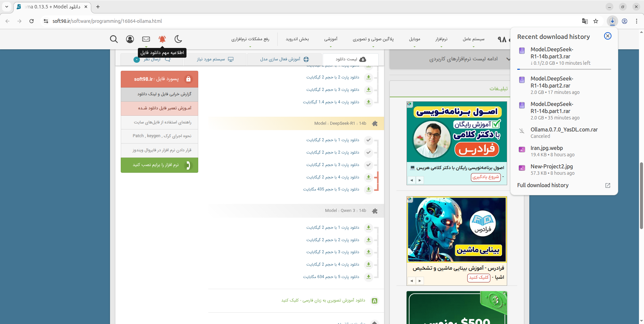Click checked DeepSeek-R1 part 1 checkmark

tap(369, 140)
